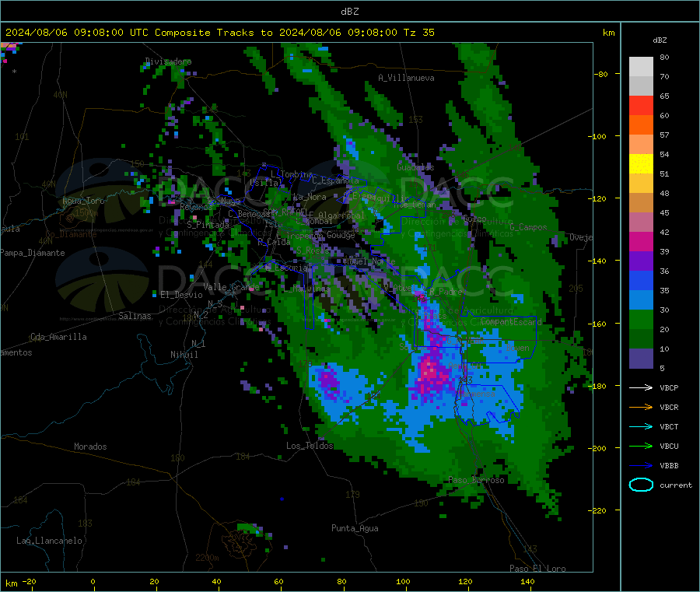Click the 'Tz 35' threshold text
The image size is (700, 592).
tap(418, 33)
